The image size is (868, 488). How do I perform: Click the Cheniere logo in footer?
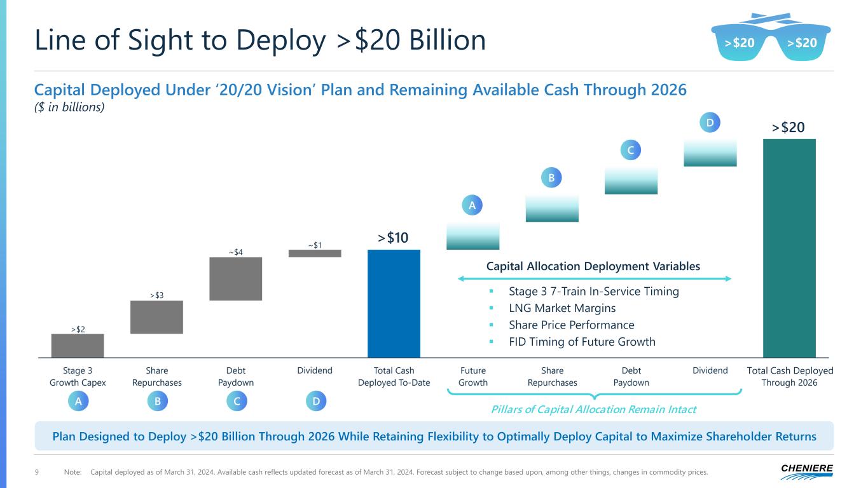[x=806, y=471]
